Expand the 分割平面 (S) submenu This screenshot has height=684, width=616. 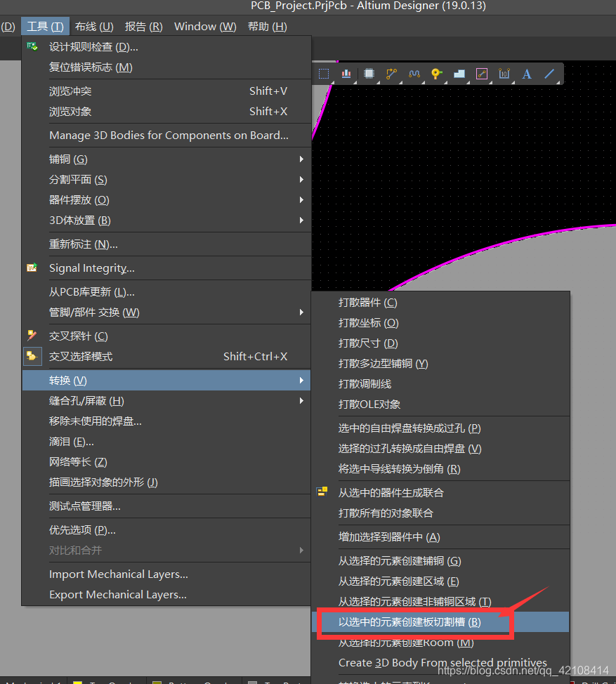pyautogui.click(x=166, y=179)
